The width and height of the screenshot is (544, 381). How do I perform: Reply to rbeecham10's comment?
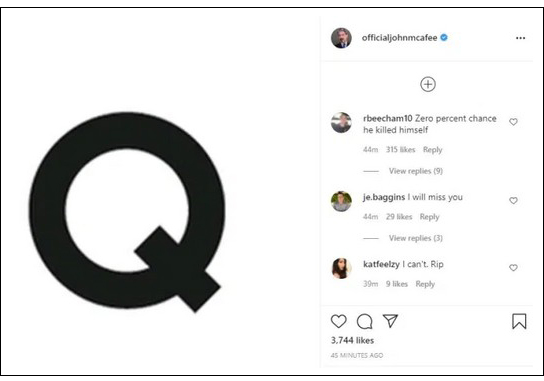point(433,150)
